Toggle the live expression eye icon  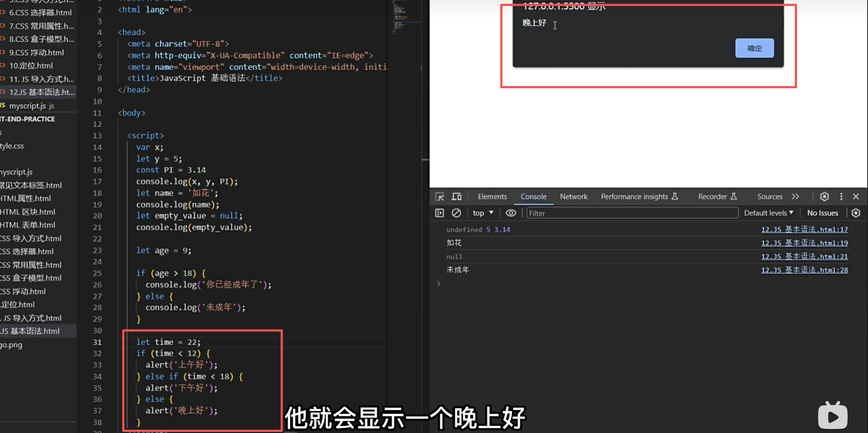coord(511,213)
